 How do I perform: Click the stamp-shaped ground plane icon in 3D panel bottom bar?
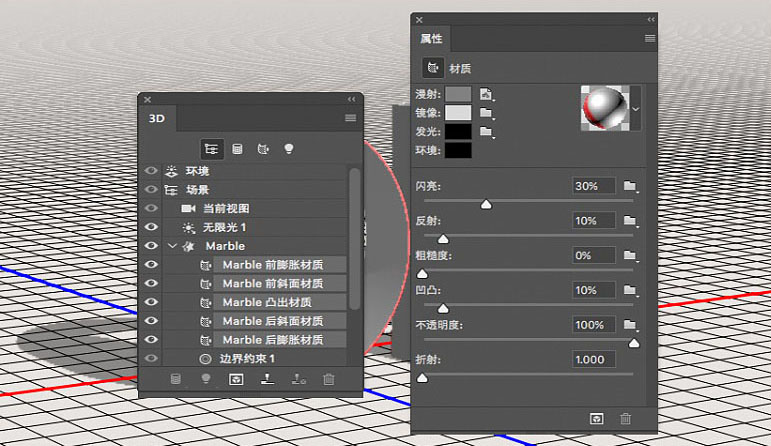point(267,379)
